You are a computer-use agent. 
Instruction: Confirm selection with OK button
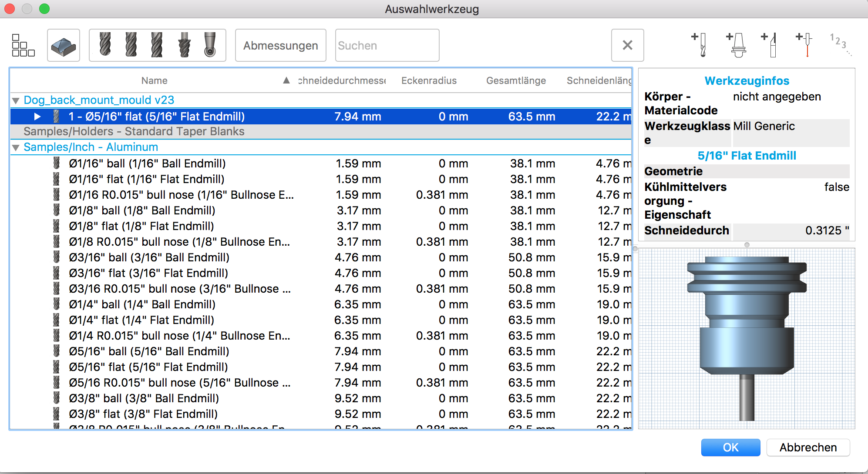click(x=730, y=447)
